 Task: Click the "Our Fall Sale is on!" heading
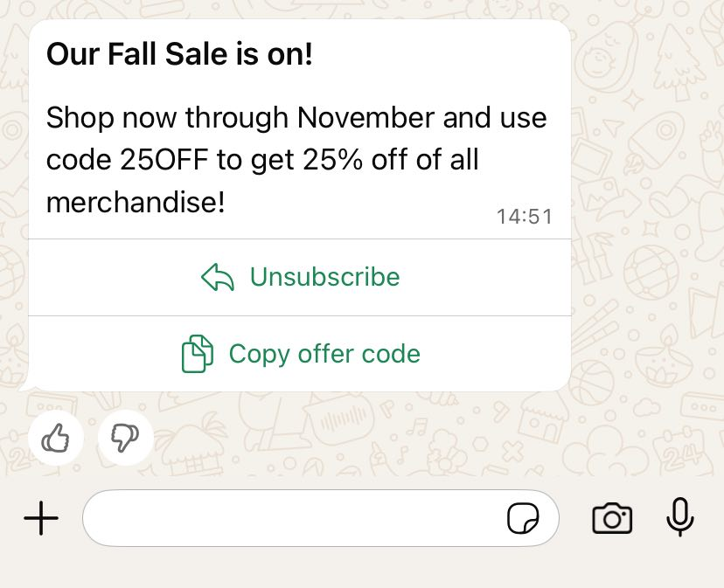179,55
